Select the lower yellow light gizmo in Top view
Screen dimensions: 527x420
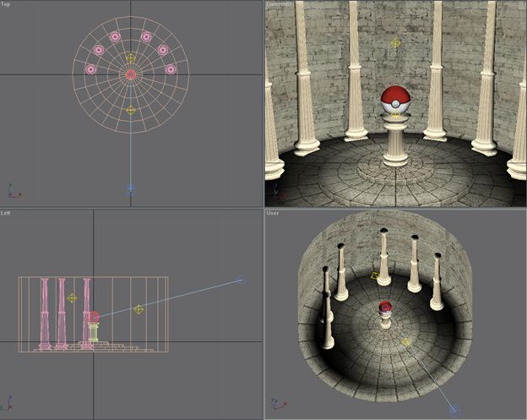coord(130,111)
